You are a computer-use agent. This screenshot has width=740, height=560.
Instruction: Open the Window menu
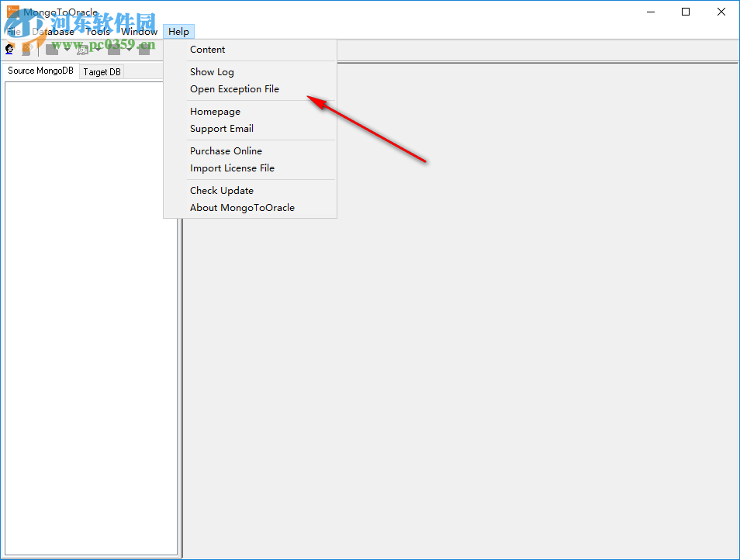(x=139, y=32)
